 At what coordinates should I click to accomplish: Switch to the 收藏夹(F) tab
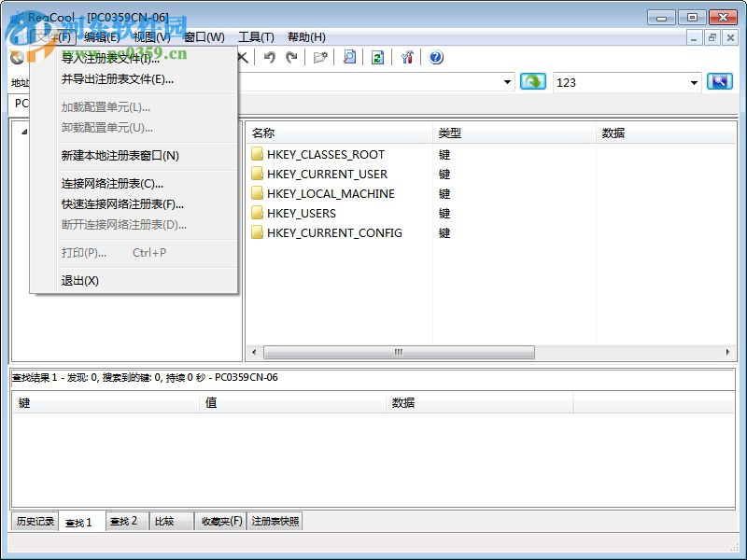coord(218,521)
